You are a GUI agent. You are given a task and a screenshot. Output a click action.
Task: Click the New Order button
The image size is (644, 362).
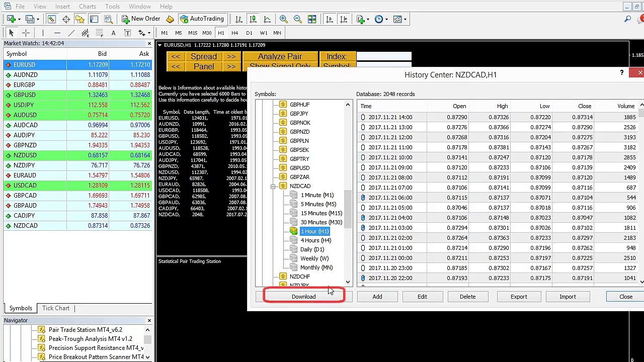coord(141,19)
